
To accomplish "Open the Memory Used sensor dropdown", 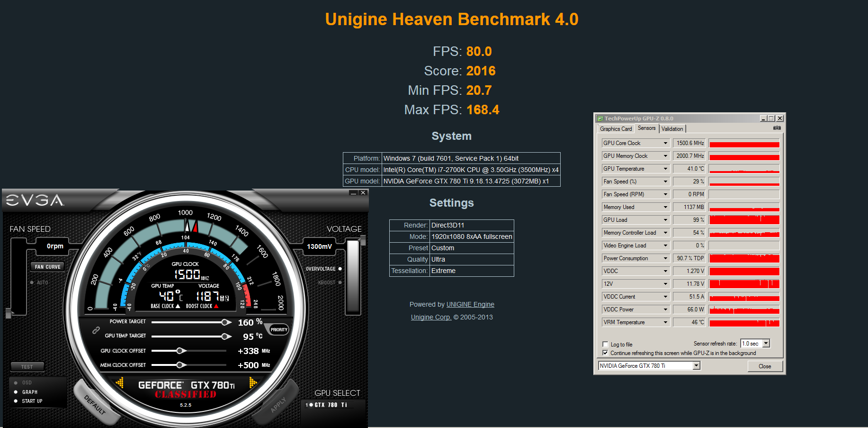I will (665, 207).
